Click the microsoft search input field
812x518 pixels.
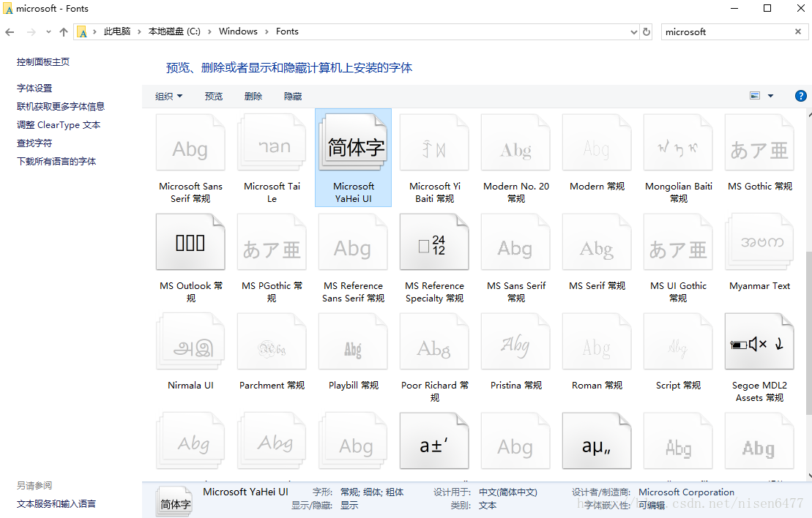pyautogui.click(x=728, y=32)
